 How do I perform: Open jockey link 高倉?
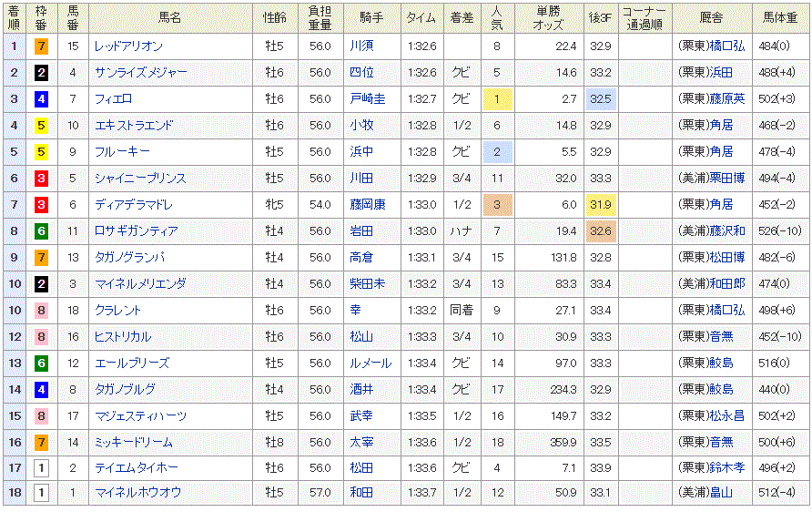tap(361, 258)
